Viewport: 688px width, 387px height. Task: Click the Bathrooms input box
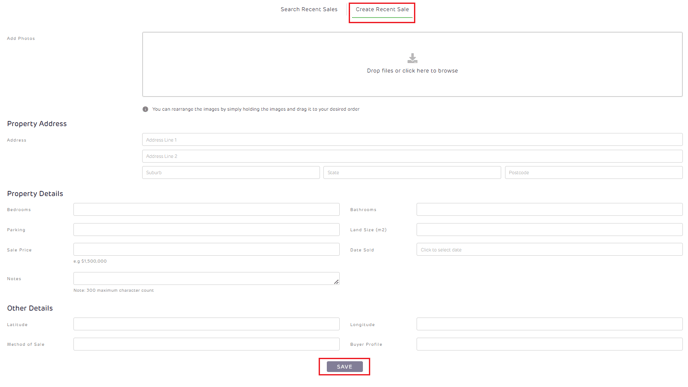549,209
